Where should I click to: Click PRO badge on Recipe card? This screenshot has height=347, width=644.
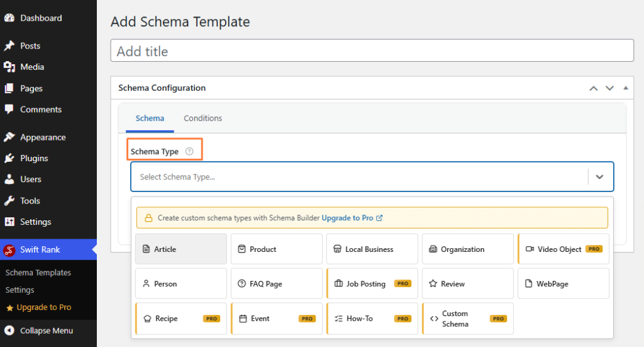pos(211,319)
